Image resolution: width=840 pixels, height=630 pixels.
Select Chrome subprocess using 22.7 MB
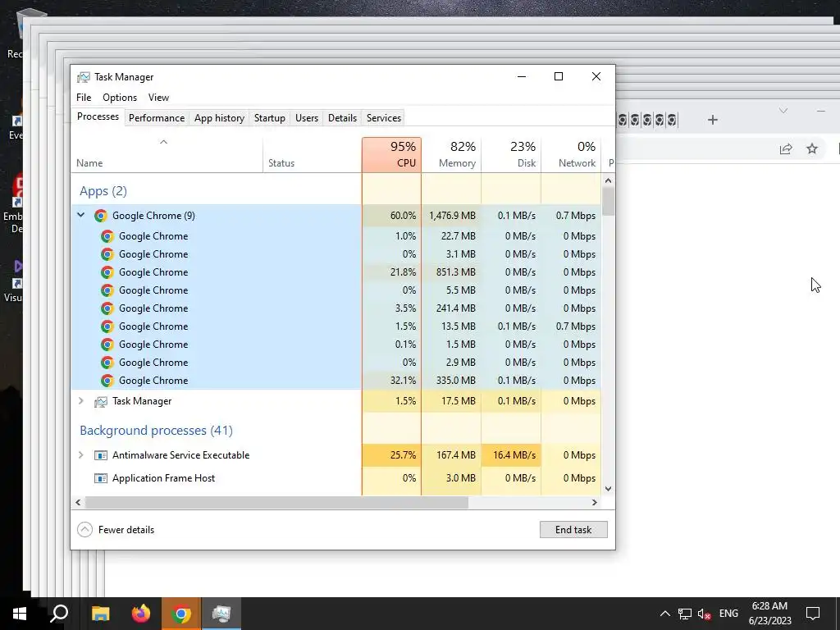[x=336, y=235]
